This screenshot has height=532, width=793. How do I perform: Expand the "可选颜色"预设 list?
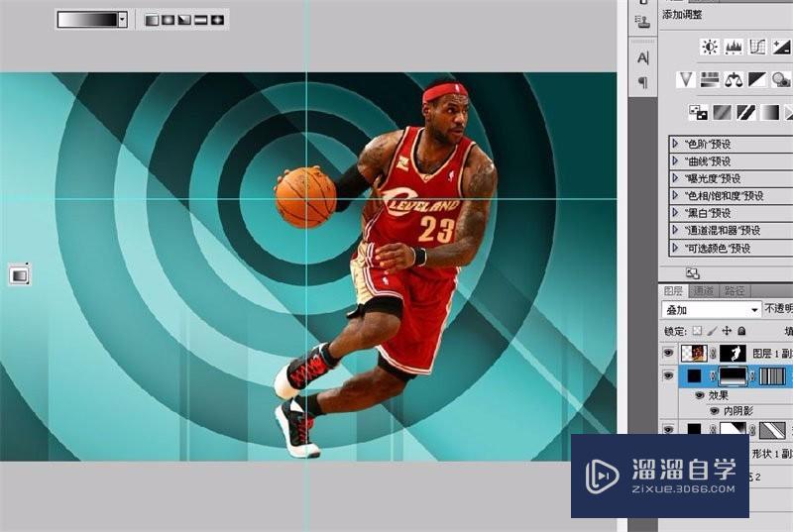(x=675, y=248)
